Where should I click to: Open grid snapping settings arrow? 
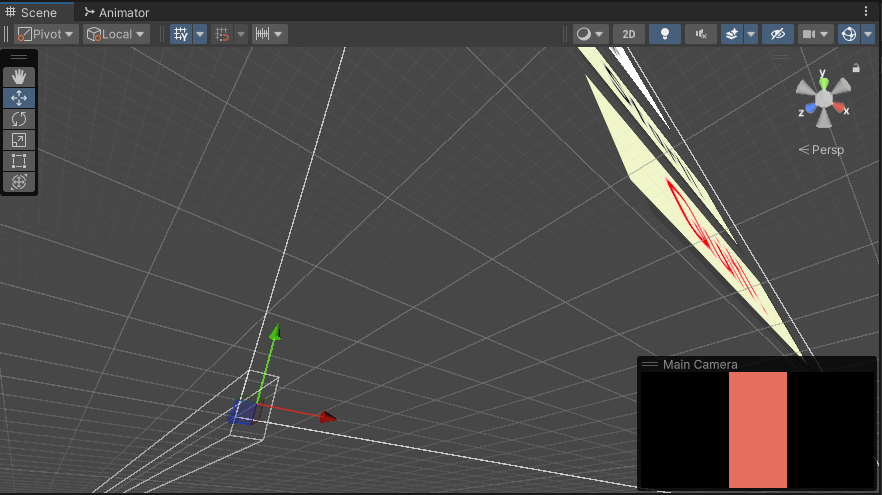coord(241,34)
